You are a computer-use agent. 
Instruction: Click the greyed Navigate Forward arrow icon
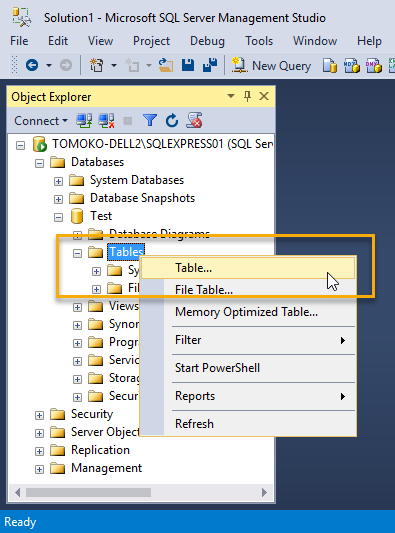tap(66, 65)
